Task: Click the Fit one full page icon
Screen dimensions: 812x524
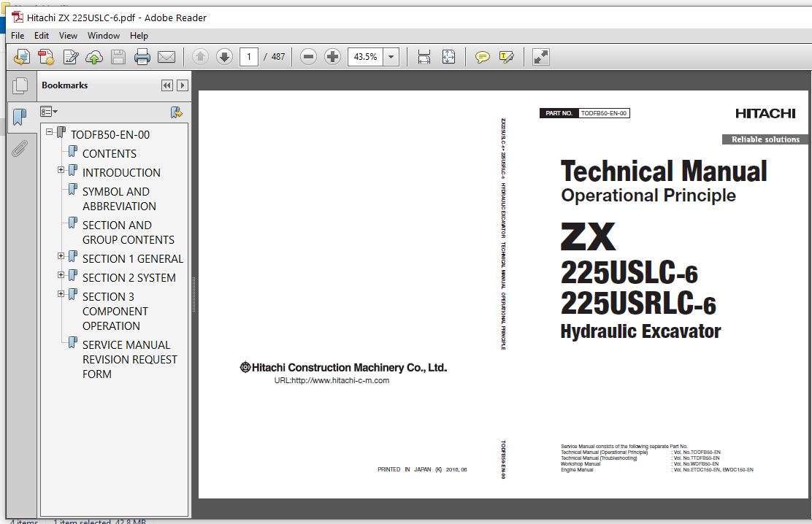Action: 448,57
